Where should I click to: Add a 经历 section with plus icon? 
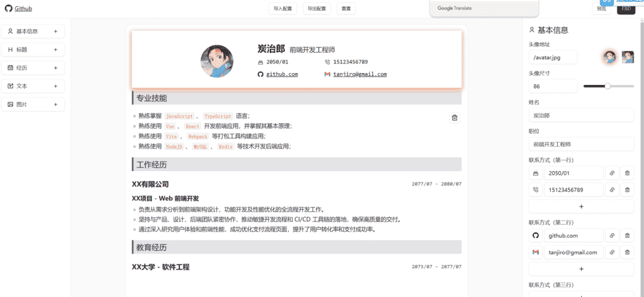point(55,68)
